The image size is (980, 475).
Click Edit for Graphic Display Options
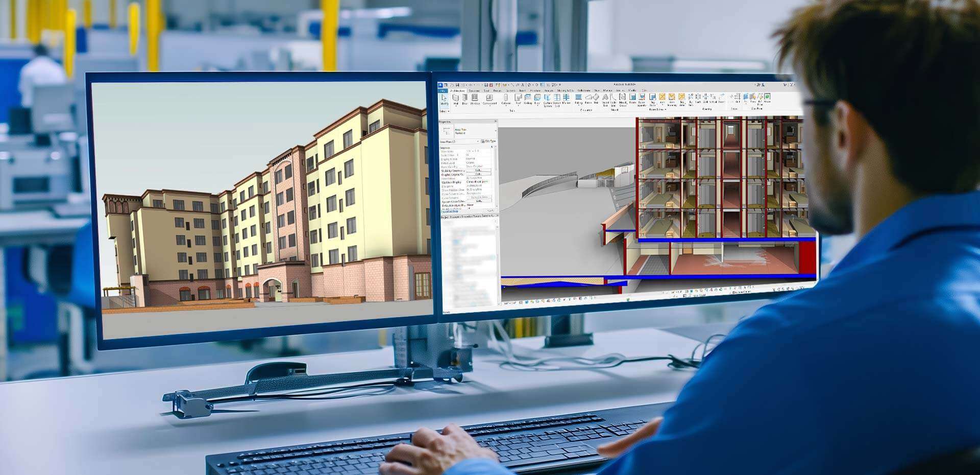pyautogui.click(x=479, y=174)
